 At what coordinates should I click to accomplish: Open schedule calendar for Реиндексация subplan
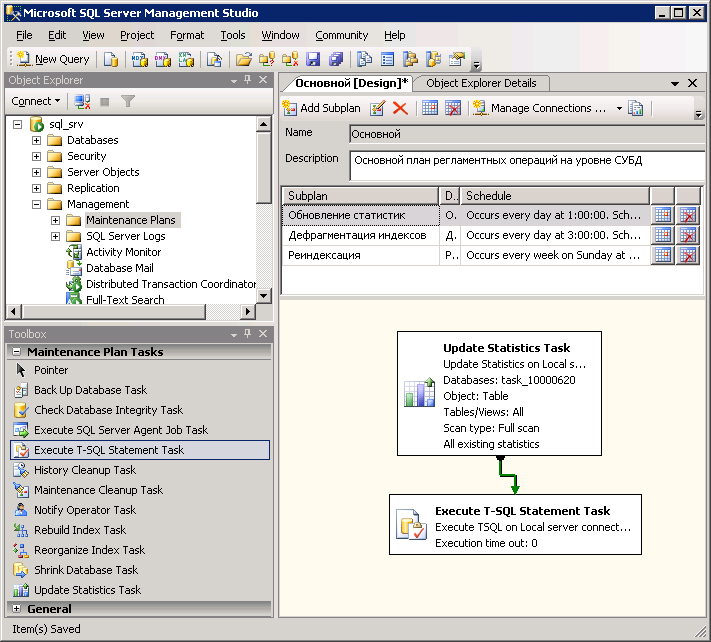tap(661, 255)
